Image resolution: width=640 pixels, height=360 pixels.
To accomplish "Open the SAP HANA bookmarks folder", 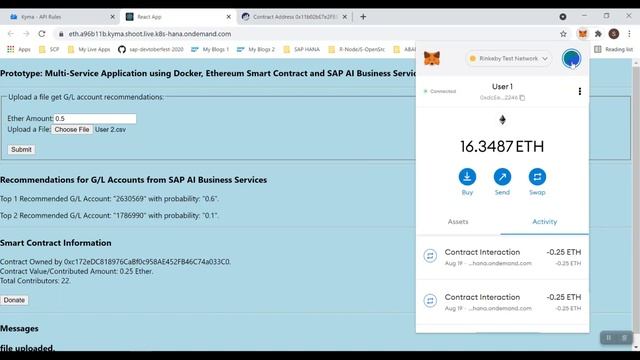I will point(301,49).
